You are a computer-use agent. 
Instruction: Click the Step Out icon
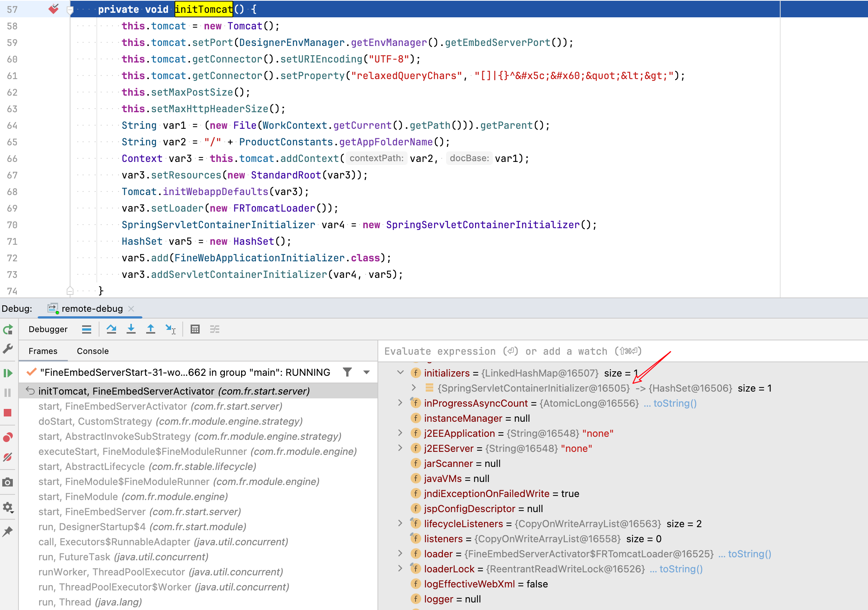(x=150, y=329)
